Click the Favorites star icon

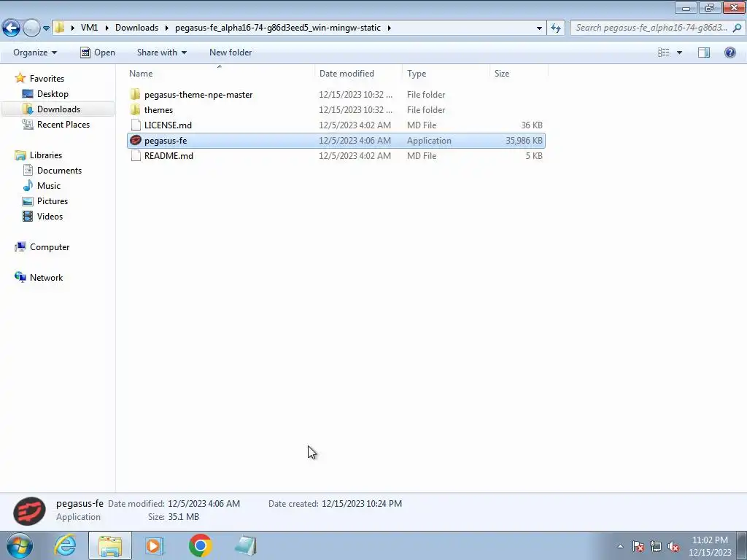(x=20, y=77)
